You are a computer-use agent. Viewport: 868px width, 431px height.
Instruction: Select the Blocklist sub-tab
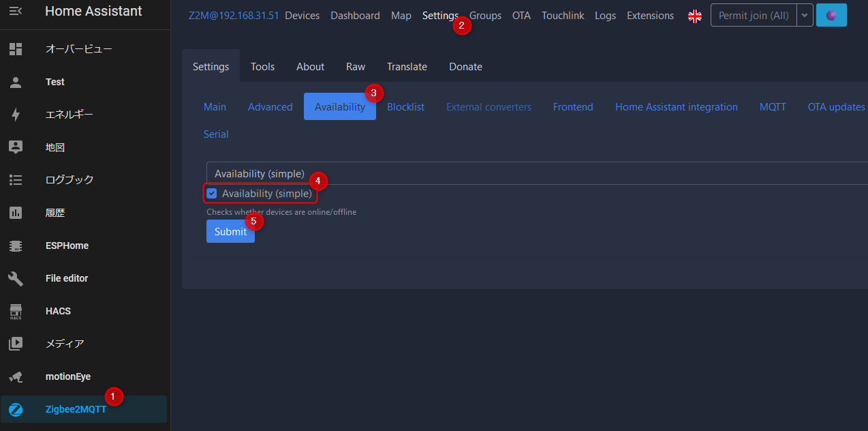[405, 106]
